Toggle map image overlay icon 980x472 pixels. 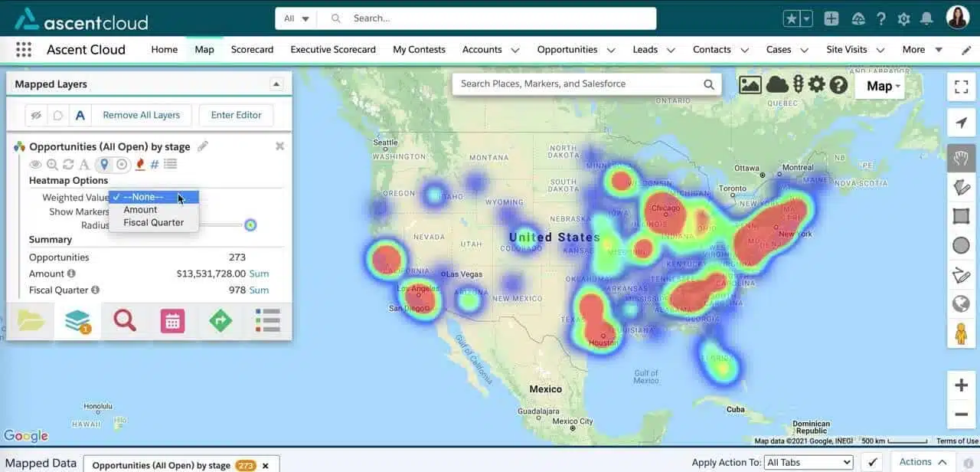[x=750, y=85]
